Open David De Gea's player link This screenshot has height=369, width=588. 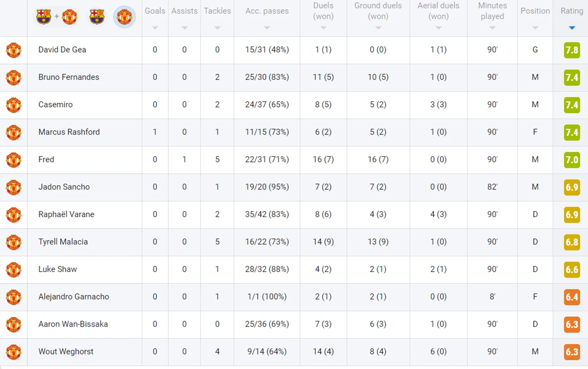pyautogui.click(x=62, y=50)
